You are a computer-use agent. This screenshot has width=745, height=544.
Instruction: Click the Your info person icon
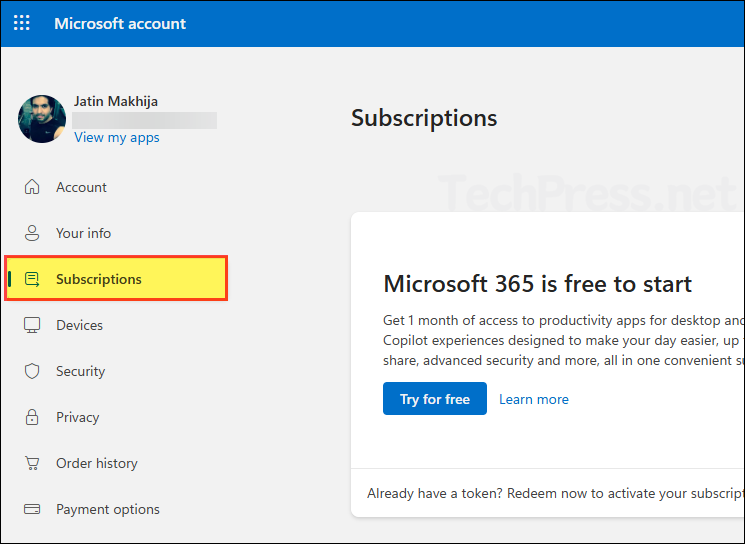coord(32,233)
